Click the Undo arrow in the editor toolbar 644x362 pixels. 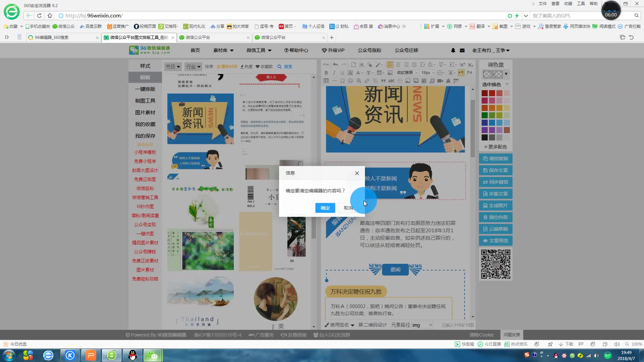coord(336,64)
